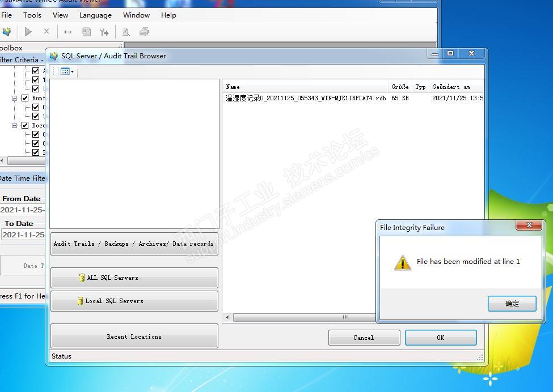The image size is (553, 392).
Task: Open the View menu
Action: click(x=60, y=15)
